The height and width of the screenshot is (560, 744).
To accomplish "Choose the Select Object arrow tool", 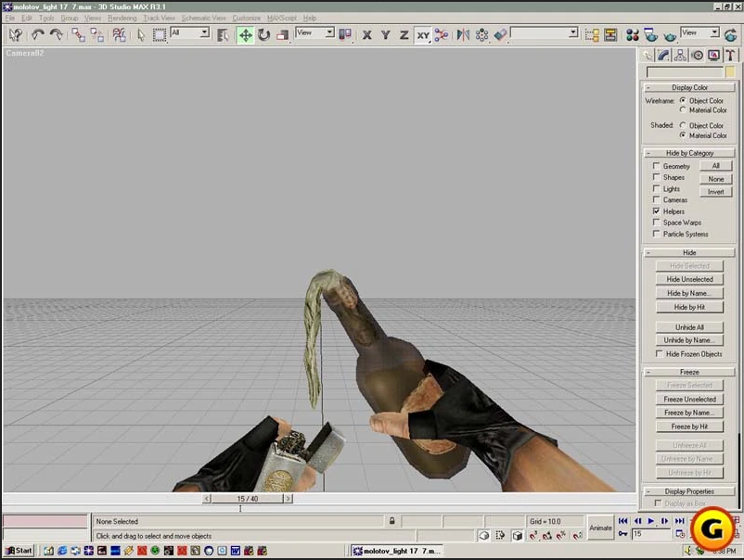I will [141, 34].
